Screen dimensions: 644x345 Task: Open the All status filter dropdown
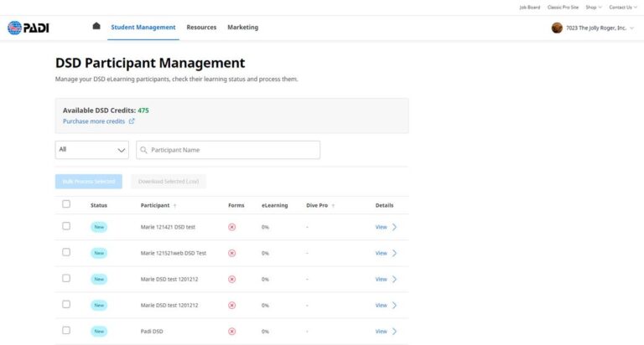[92, 150]
